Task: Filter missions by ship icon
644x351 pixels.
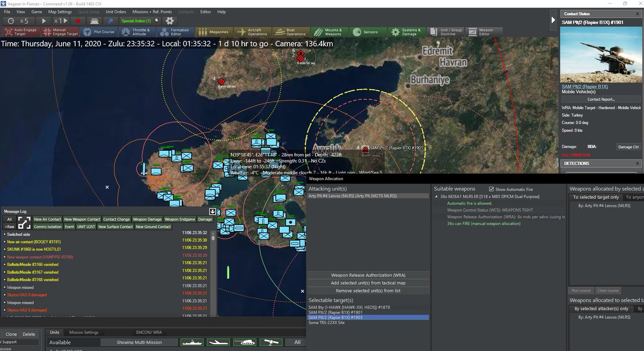Action: point(192,342)
